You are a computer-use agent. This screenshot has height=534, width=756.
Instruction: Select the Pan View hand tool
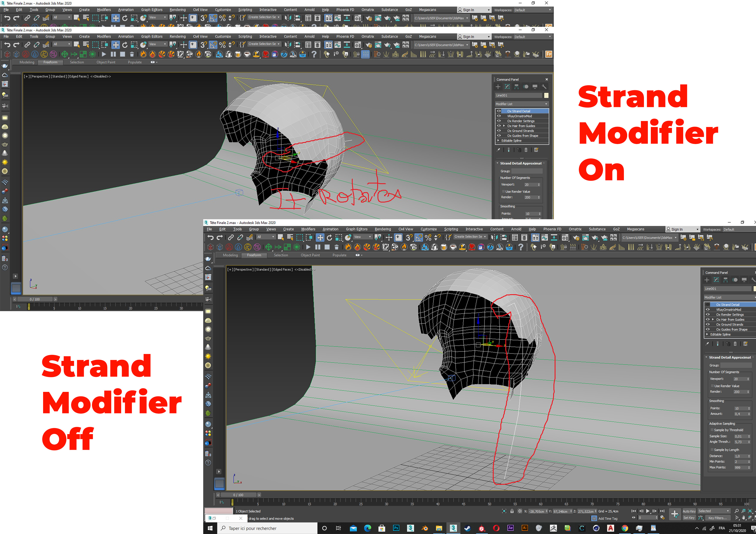coord(744,518)
